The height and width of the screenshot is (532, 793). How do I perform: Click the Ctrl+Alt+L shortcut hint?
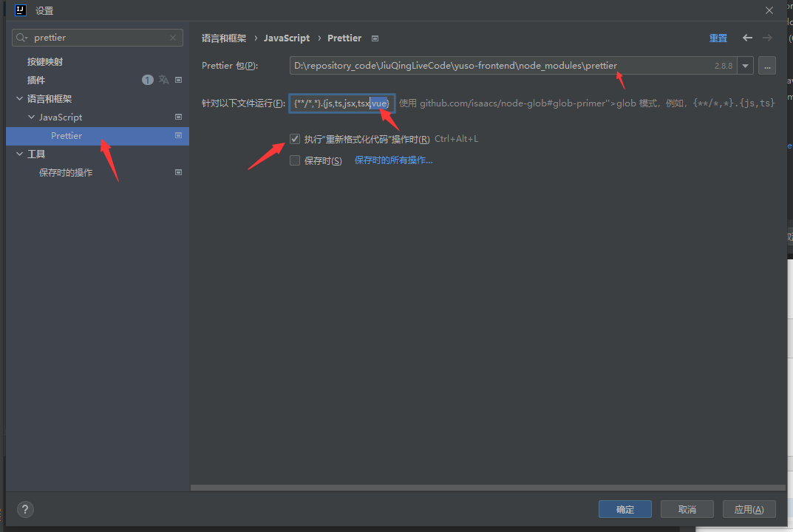pos(456,139)
